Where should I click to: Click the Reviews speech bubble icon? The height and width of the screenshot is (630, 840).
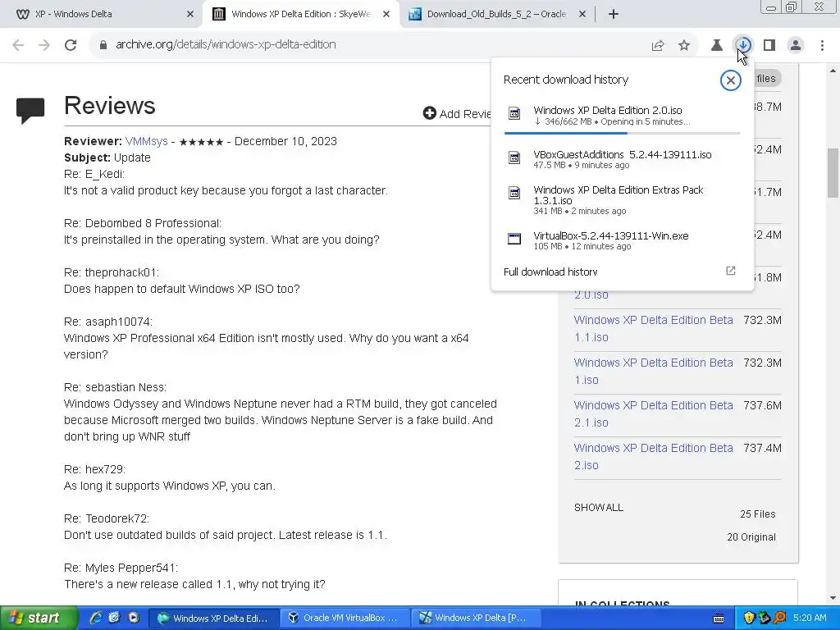30,111
